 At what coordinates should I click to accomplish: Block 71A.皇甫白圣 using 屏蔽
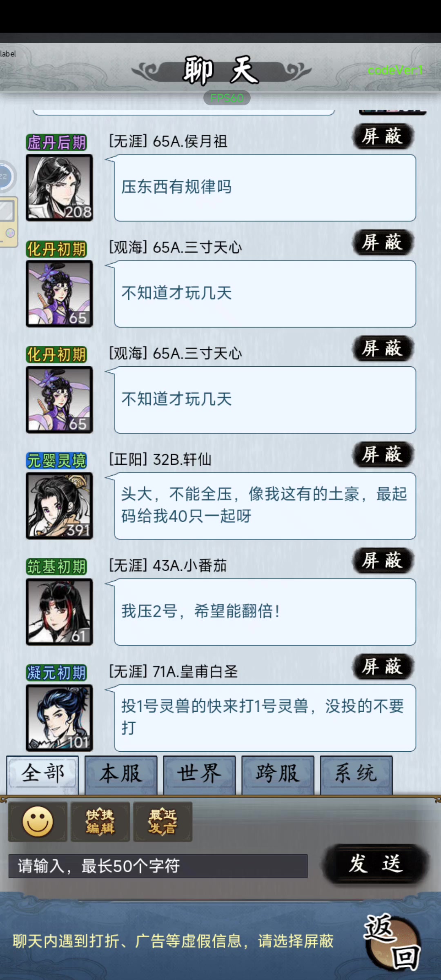click(383, 667)
